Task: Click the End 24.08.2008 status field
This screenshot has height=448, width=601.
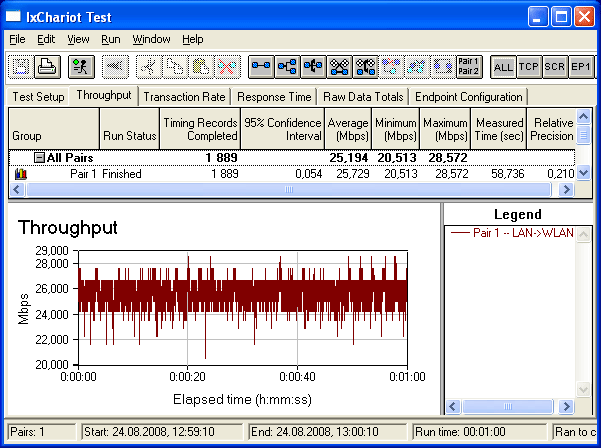Action: tap(328, 432)
